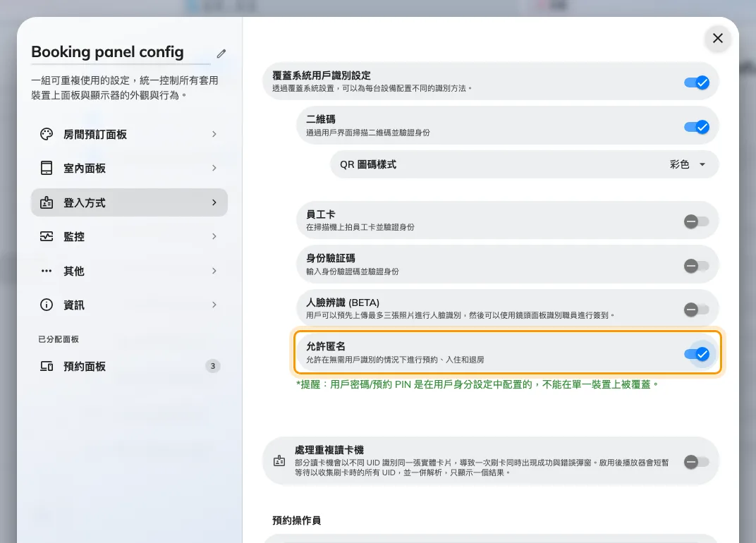
Task: Click the 二維碼 heading
Action: coord(321,119)
